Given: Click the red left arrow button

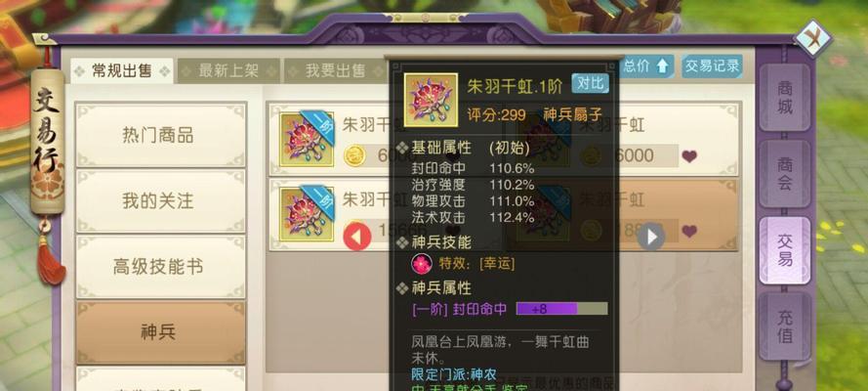Looking at the screenshot, I should pos(357,237).
